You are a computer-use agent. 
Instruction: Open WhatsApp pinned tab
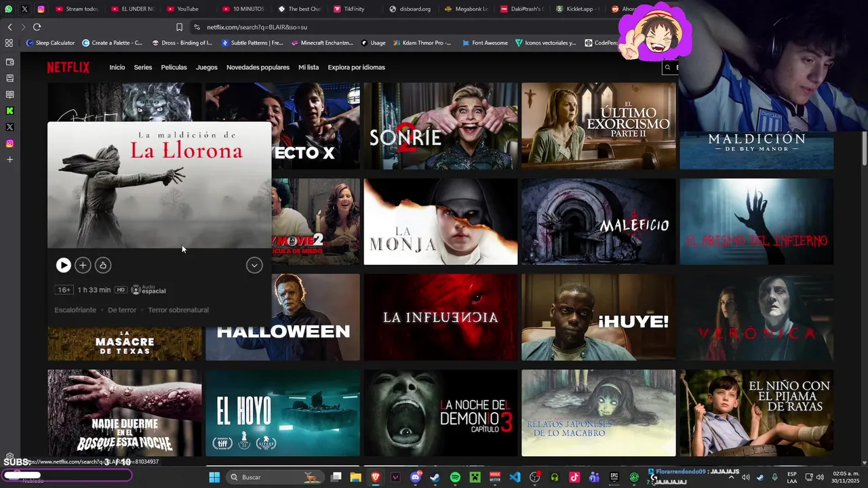pos(9,9)
